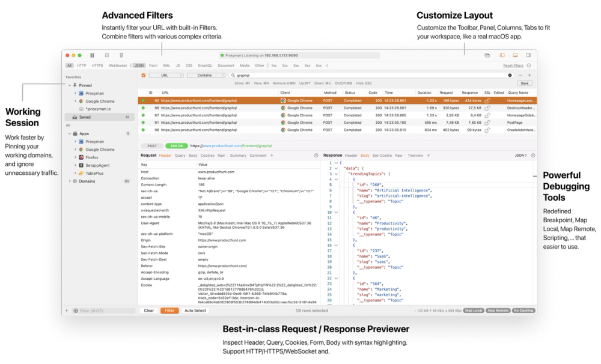This screenshot has width=601, height=364.
Task: Click the Map Local status pill
Action: point(474,311)
